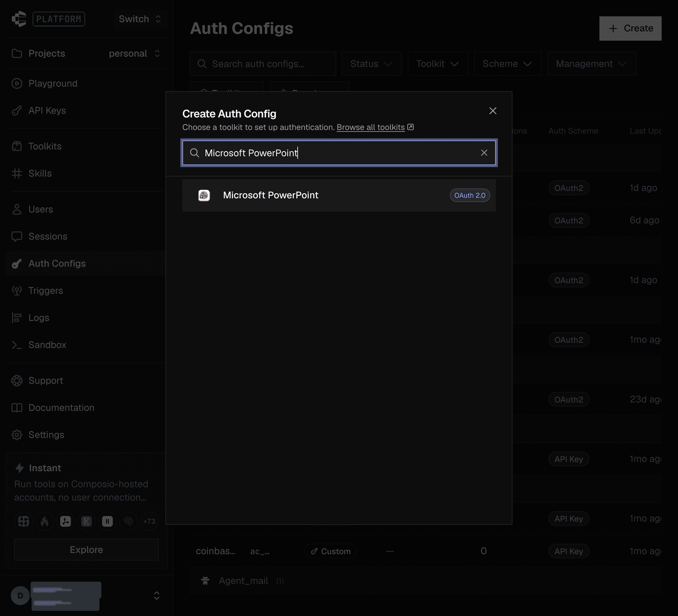The width and height of the screenshot is (678, 616).
Task: Go to API Keys
Action: pyautogui.click(x=47, y=110)
